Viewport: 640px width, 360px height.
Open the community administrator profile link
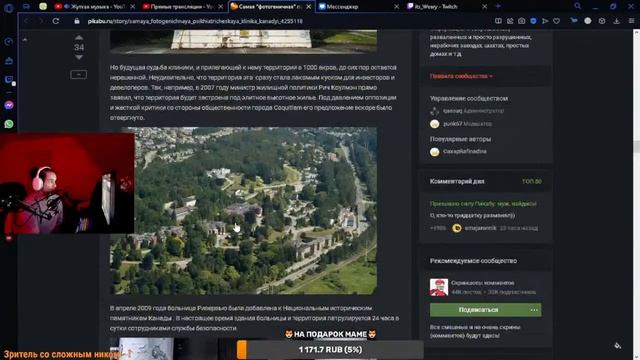[452, 111]
